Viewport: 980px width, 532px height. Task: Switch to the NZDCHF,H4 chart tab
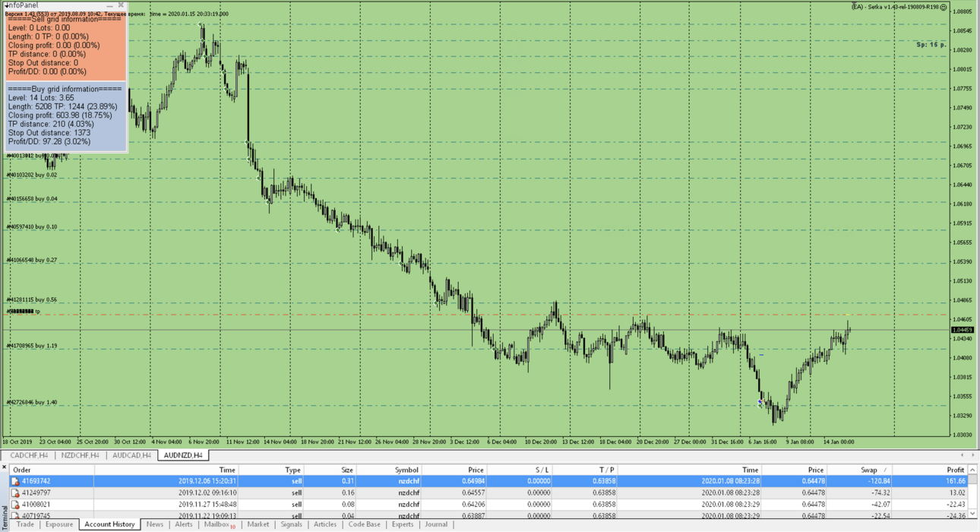(80, 455)
